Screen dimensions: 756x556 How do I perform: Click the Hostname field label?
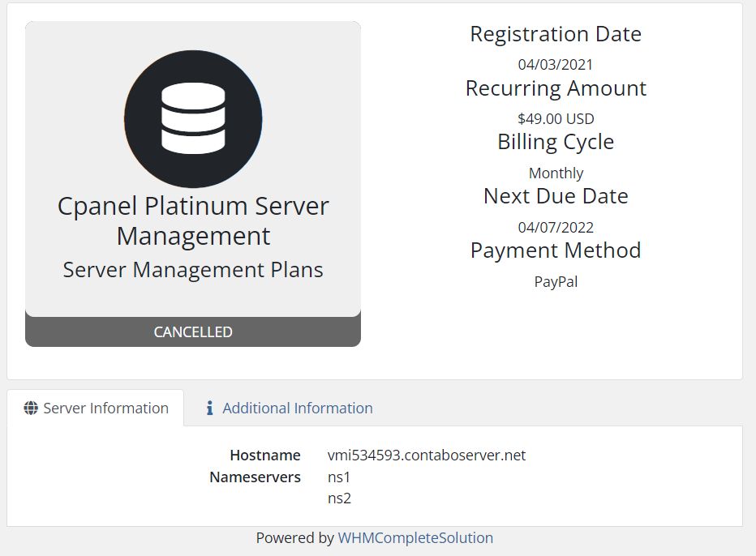pyautogui.click(x=264, y=455)
